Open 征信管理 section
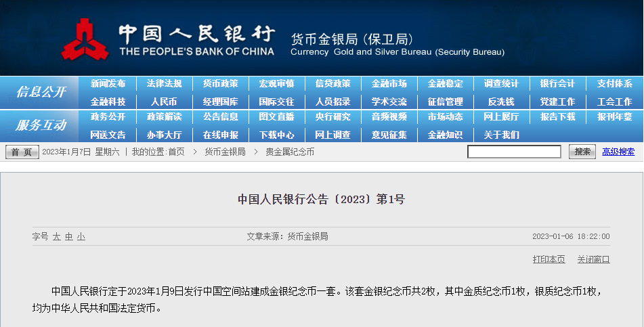The width and height of the screenshot is (644, 327). click(445, 102)
